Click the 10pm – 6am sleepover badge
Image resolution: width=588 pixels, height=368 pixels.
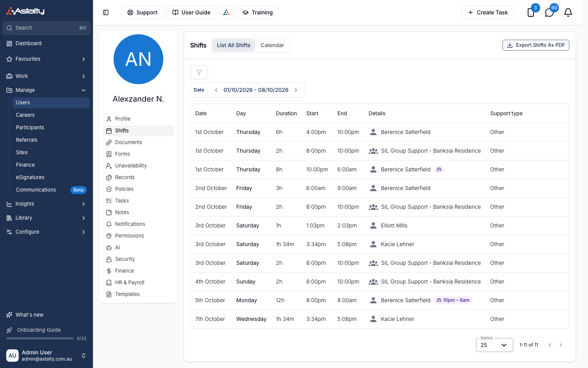pyautogui.click(x=453, y=300)
